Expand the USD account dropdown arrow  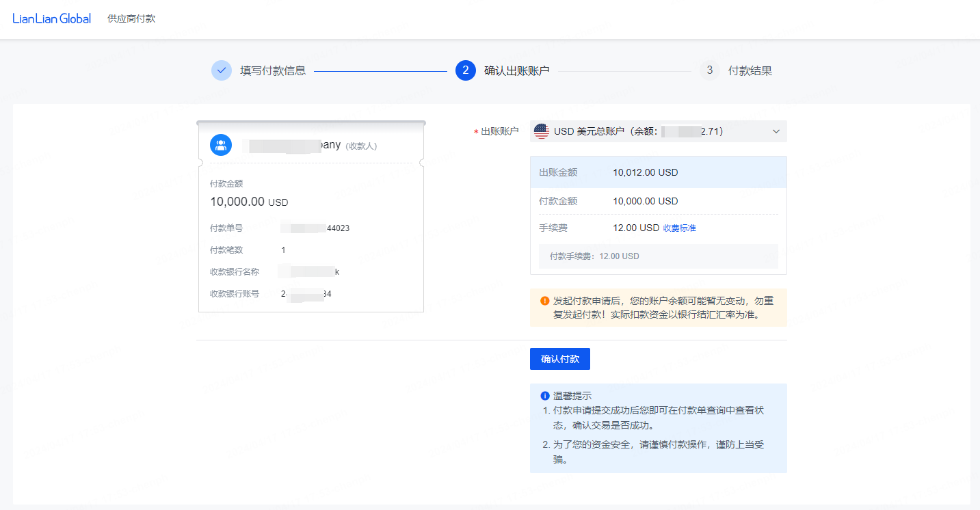[x=776, y=131]
